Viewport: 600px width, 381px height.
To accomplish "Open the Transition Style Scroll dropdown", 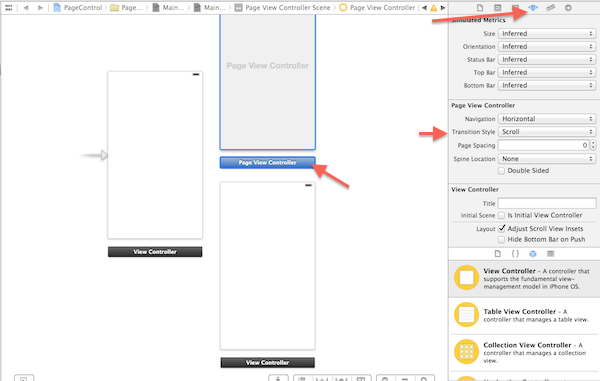I will [547, 132].
